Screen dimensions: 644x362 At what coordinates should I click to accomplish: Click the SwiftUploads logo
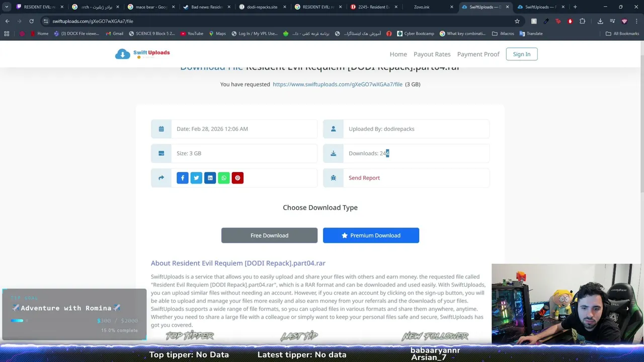pyautogui.click(x=142, y=54)
